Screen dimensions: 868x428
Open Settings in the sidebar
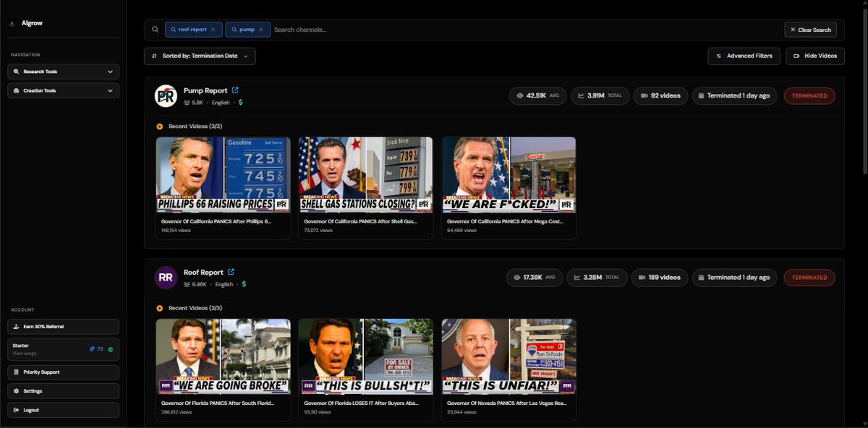click(x=64, y=391)
